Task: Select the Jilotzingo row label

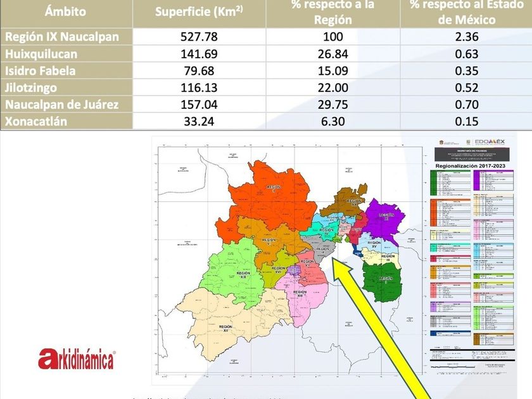Action: pos(31,88)
